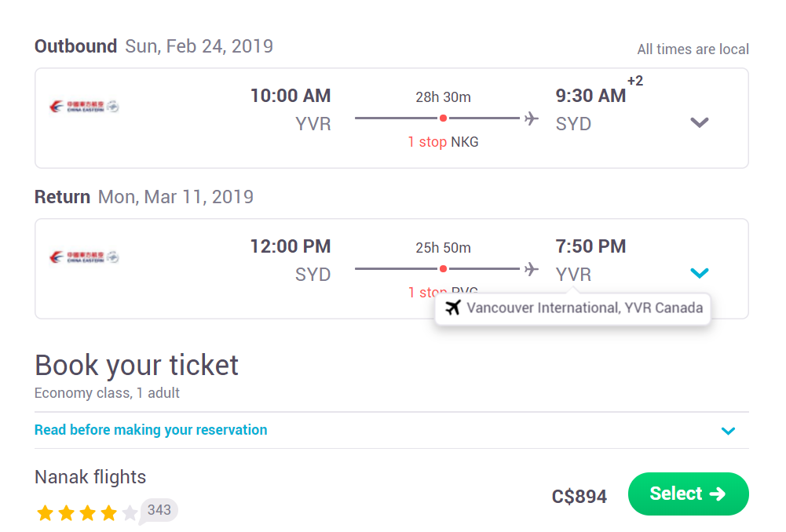The image size is (786, 532).
Task: Click the YVR arrival code on return flight
Action: click(573, 275)
